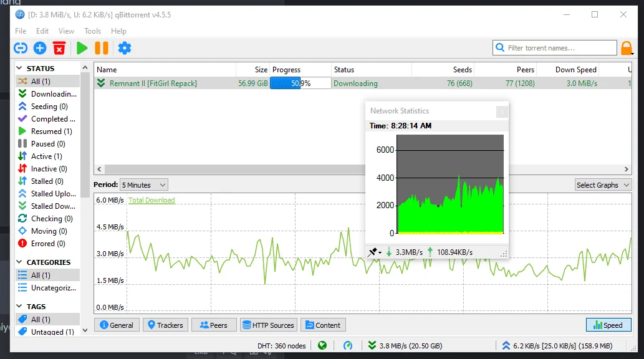Image resolution: width=644 pixels, height=359 pixels.
Task: Open the Select Graphs dropdown
Action: coord(603,185)
